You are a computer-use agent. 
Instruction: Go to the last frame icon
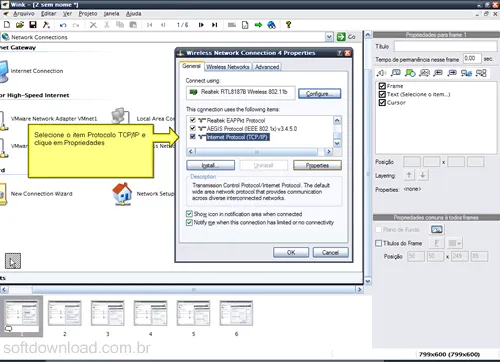[214, 25]
